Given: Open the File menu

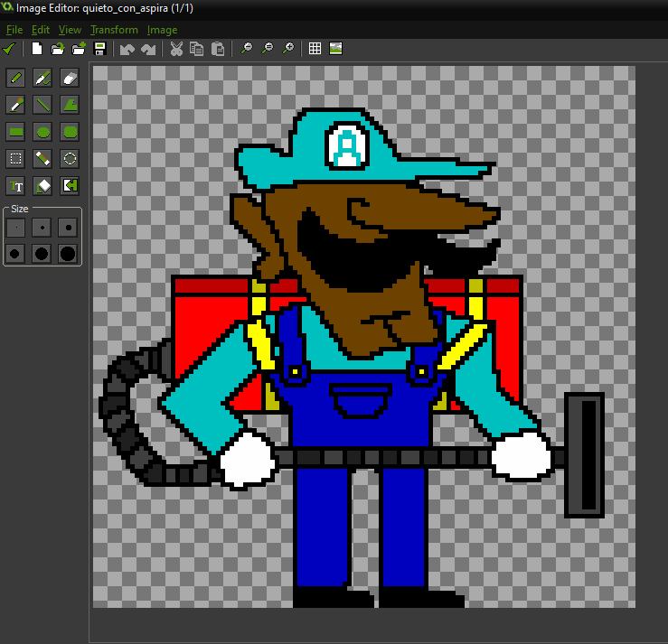Looking at the screenshot, I should pos(14,30).
